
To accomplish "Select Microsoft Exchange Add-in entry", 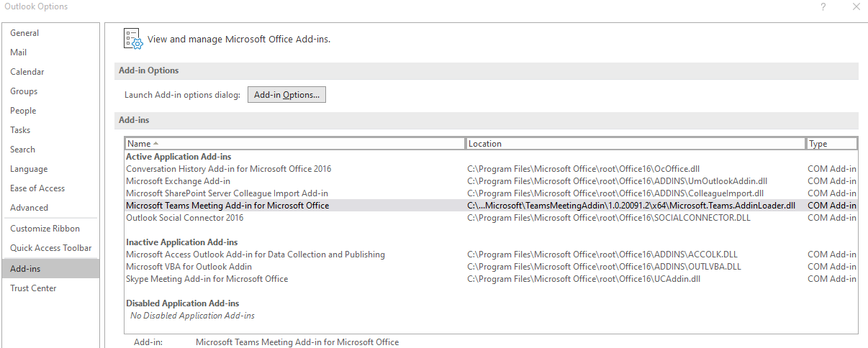I will point(178,181).
